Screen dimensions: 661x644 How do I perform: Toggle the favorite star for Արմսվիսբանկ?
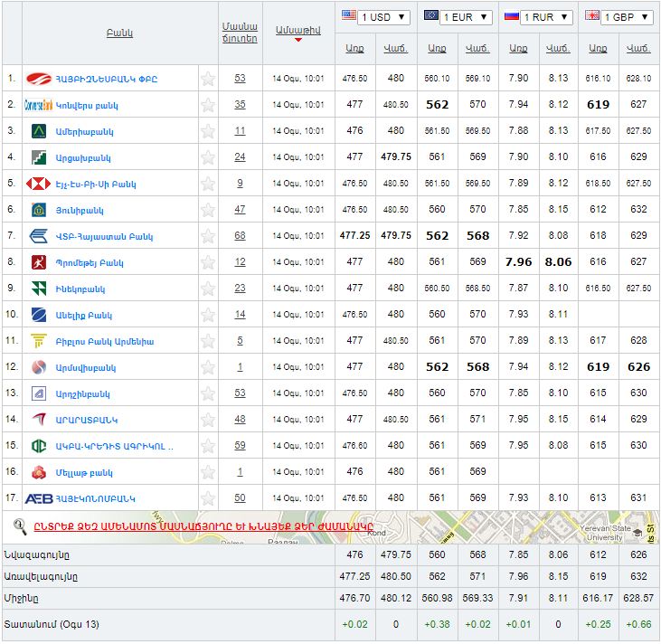208,367
